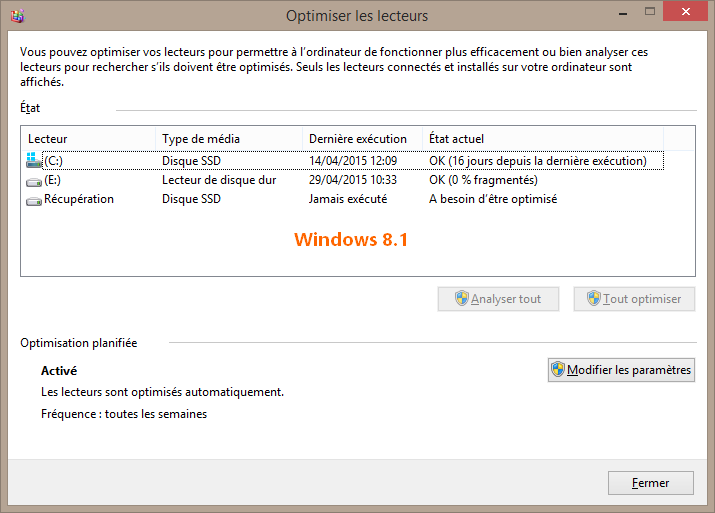Maximize the Optimiser les lecteurs window
Screen dimensions: 715x513
tap(650, 11)
